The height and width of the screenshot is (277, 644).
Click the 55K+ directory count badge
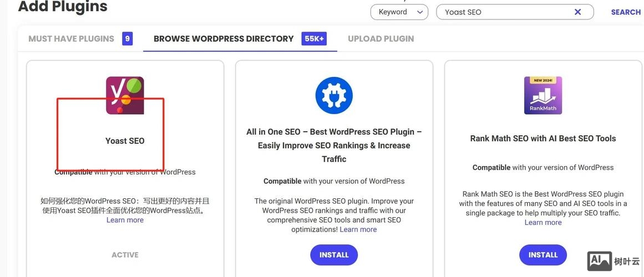[314, 39]
